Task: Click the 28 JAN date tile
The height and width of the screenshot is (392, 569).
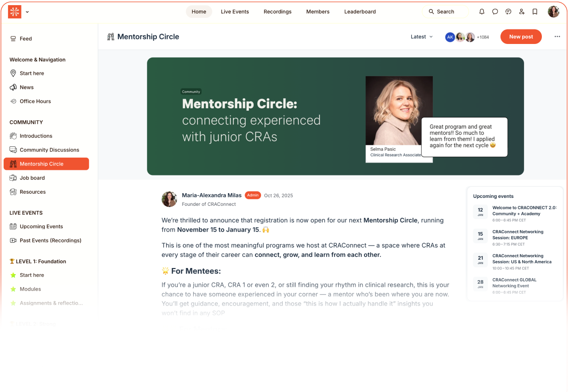Action: (480, 284)
